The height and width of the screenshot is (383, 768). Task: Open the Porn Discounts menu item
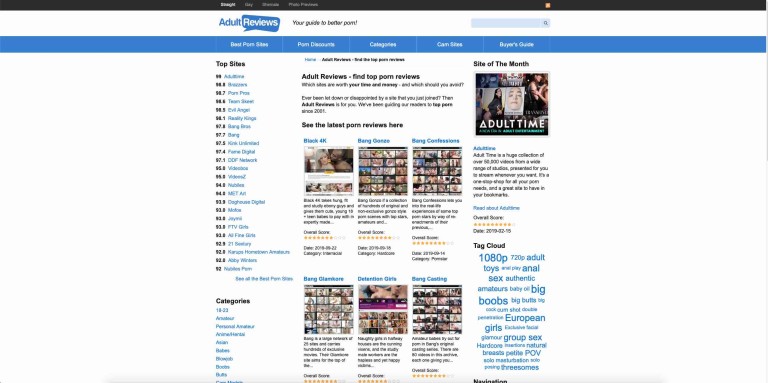click(316, 44)
